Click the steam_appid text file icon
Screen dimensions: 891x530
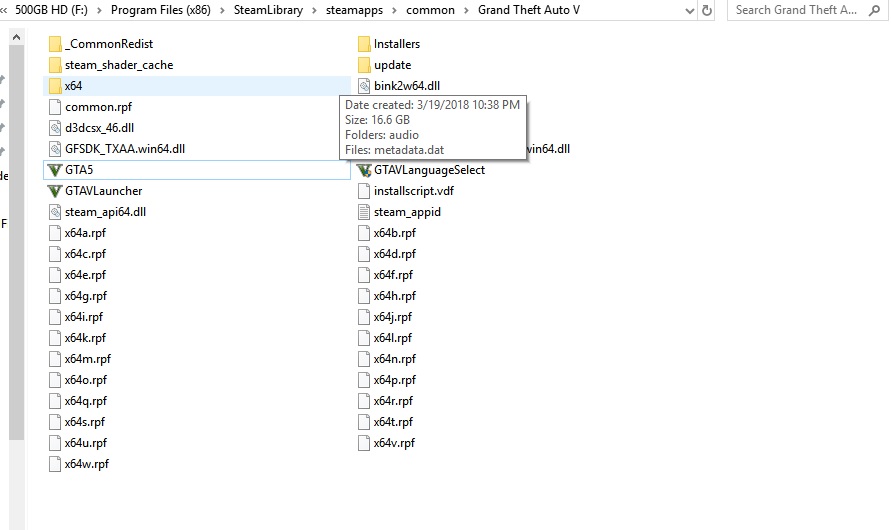tap(364, 212)
